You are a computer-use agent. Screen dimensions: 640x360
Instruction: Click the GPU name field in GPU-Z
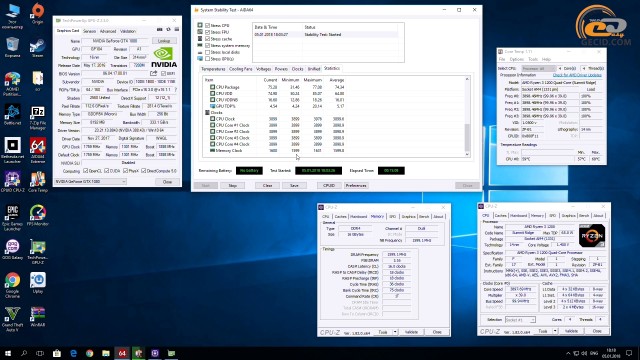point(115,41)
